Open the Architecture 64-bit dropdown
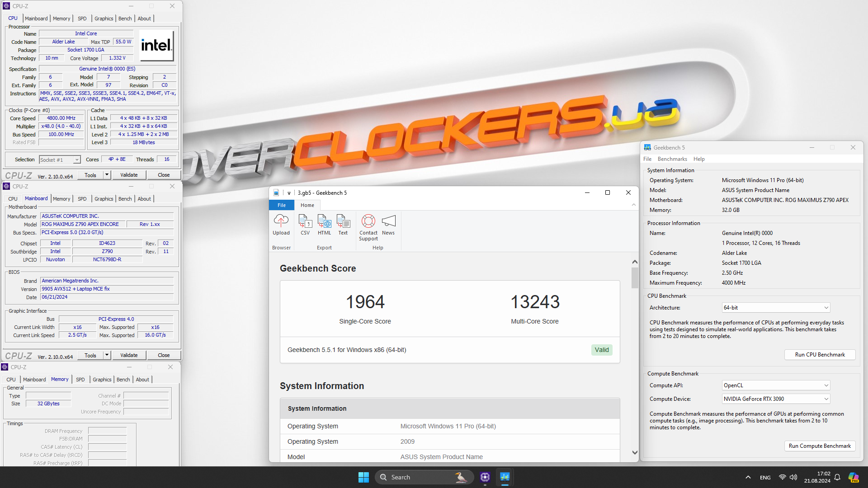868x488 pixels. click(x=776, y=308)
